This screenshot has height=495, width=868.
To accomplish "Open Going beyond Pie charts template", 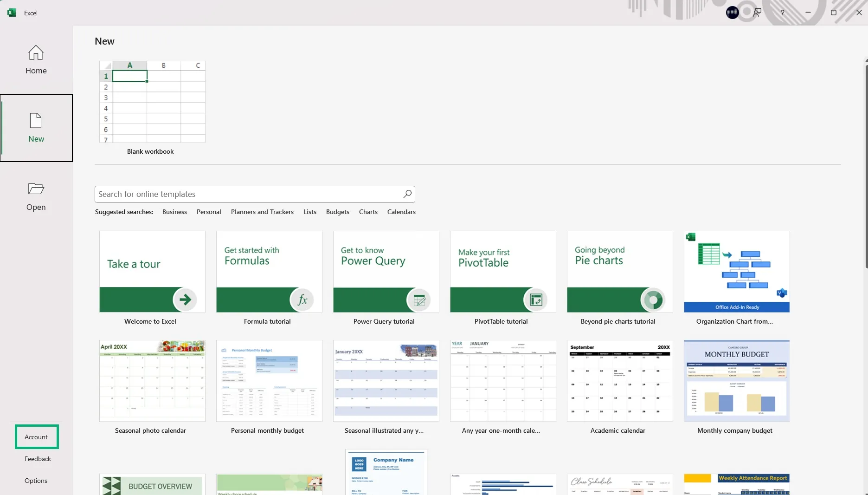I will (620, 272).
